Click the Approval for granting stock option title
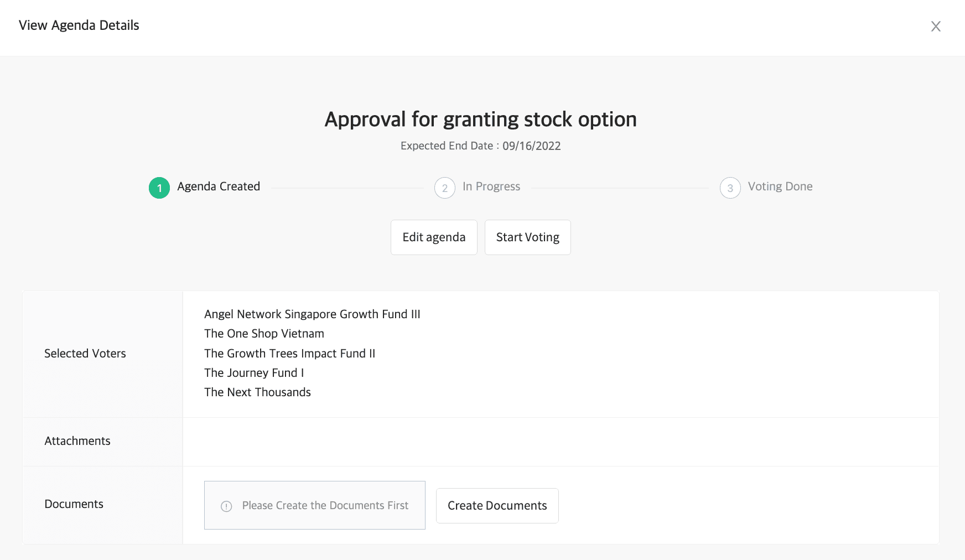 [x=480, y=120]
